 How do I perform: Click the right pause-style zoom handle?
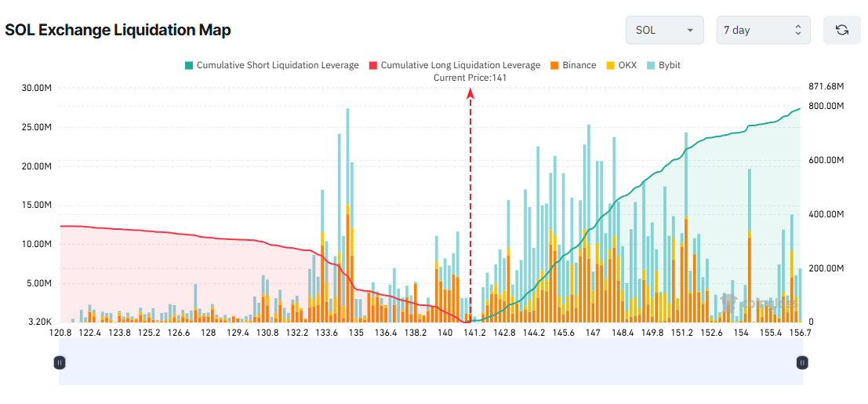802,362
